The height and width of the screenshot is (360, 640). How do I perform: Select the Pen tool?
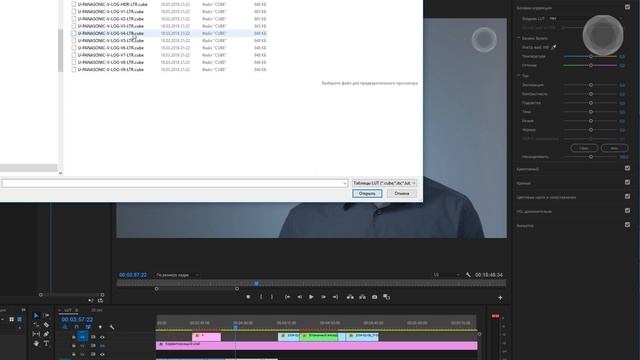pyautogui.click(x=46, y=334)
